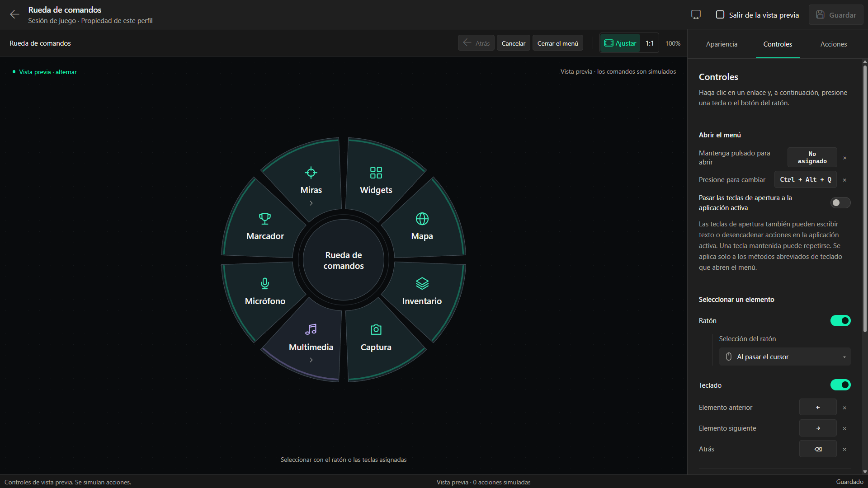
Task: Click the backspace key binding field
Action: pyautogui.click(x=818, y=449)
